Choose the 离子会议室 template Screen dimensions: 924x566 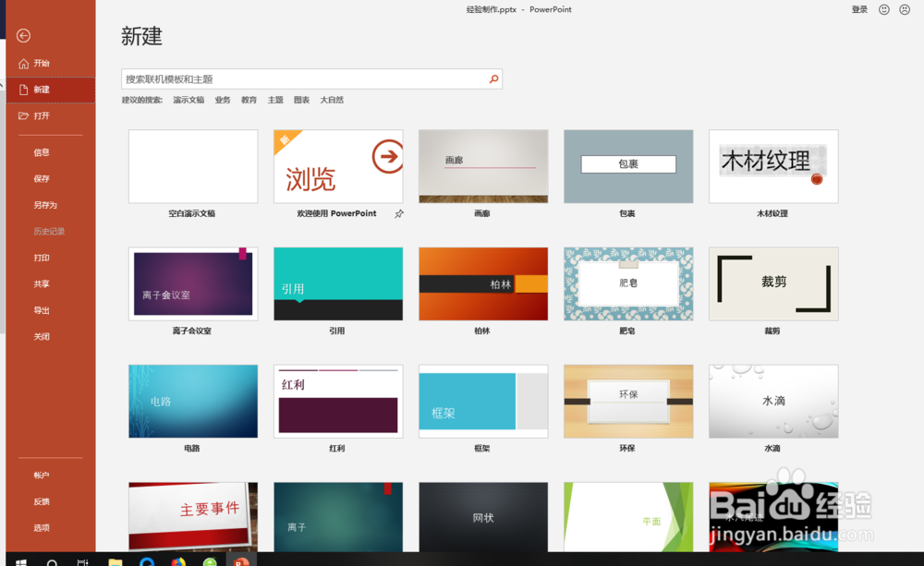coord(193,283)
